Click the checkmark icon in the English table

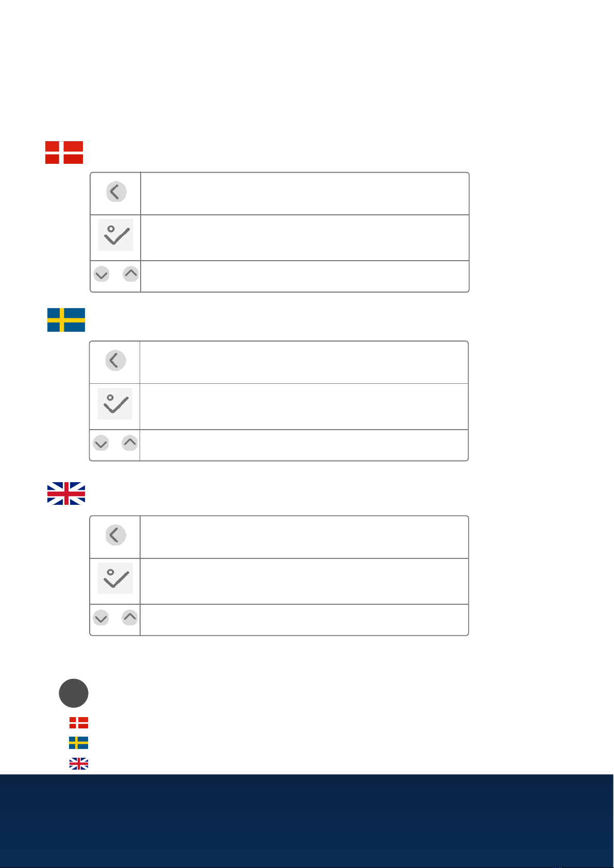point(115,578)
